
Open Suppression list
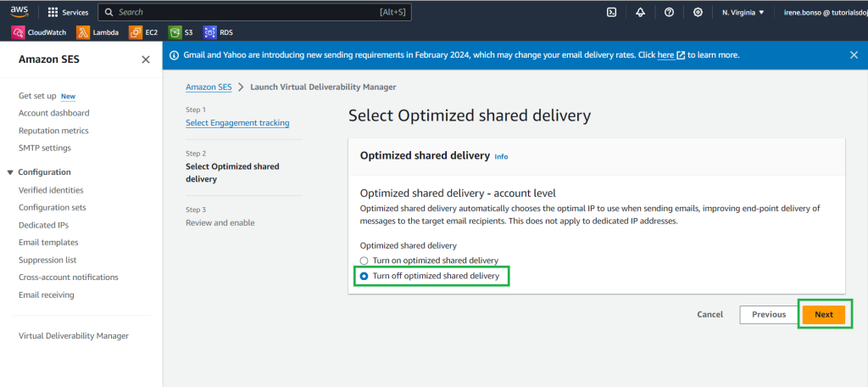click(x=47, y=260)
